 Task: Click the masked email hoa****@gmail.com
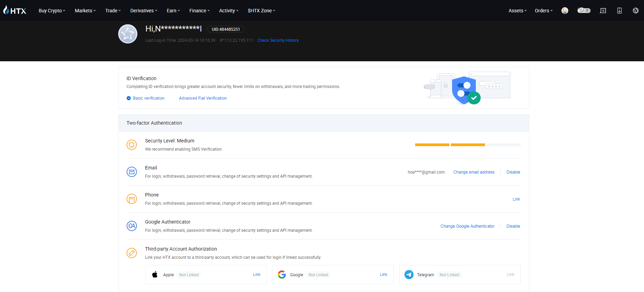pos(426,172)
